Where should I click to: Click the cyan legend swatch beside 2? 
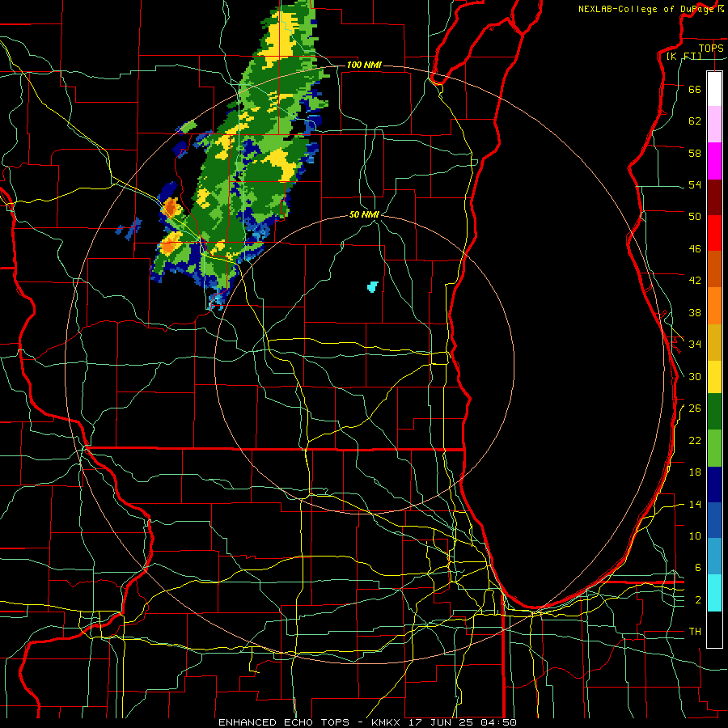714,593
